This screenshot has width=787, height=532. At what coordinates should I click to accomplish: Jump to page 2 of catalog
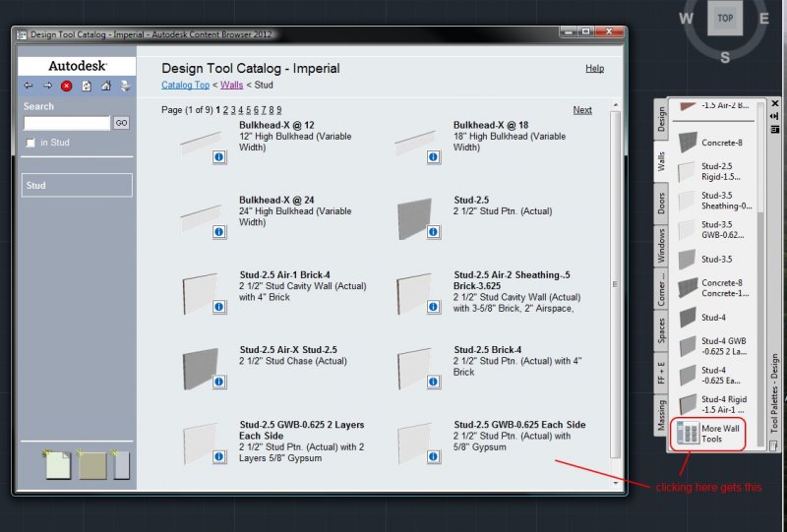225,110
